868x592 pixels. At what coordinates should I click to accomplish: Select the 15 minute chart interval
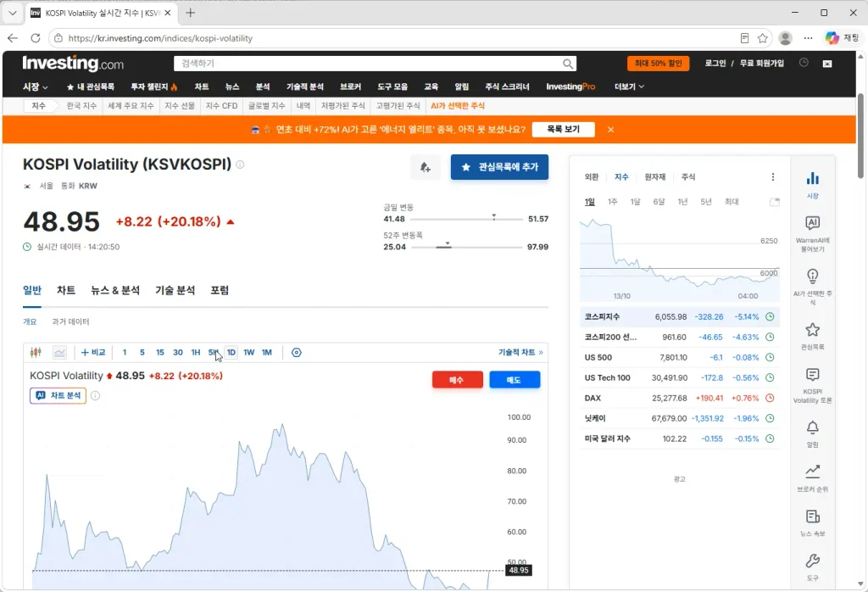pyautogui.click(x=160, y=352)
